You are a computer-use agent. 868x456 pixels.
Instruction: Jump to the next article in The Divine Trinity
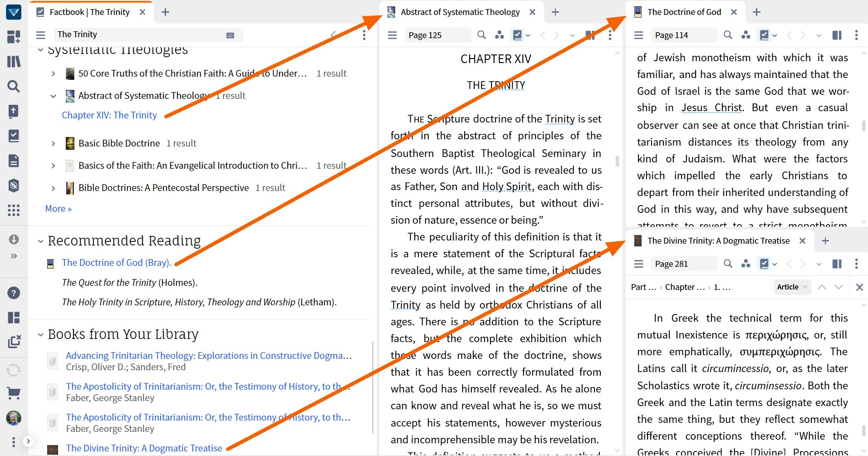[x=839, y=287]
